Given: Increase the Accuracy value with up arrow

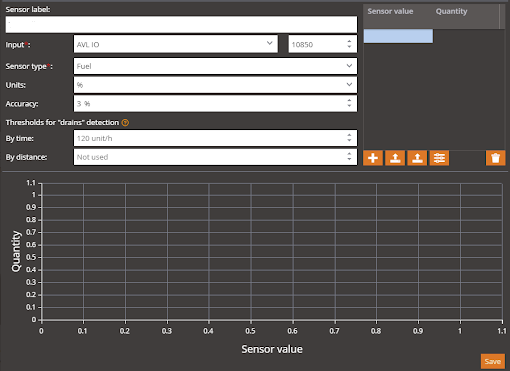Looking at the screenshot, I should (349, 100).
